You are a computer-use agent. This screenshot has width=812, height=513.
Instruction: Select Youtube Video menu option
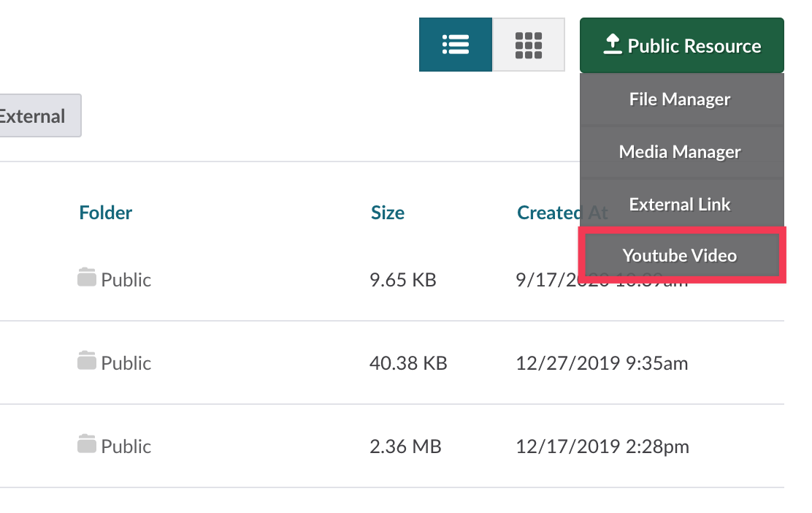click(681, 255)
